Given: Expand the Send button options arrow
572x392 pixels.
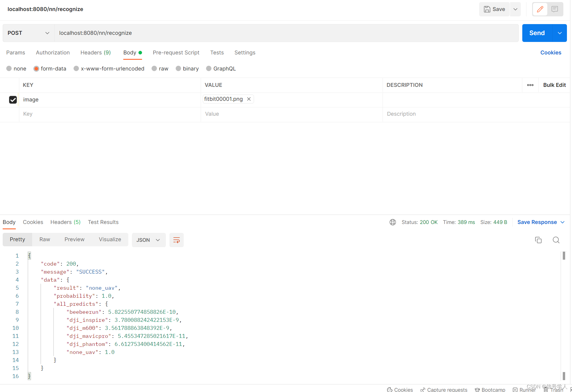Looking at the screenshot, I should pyautogui.click(x=560, y=33).
